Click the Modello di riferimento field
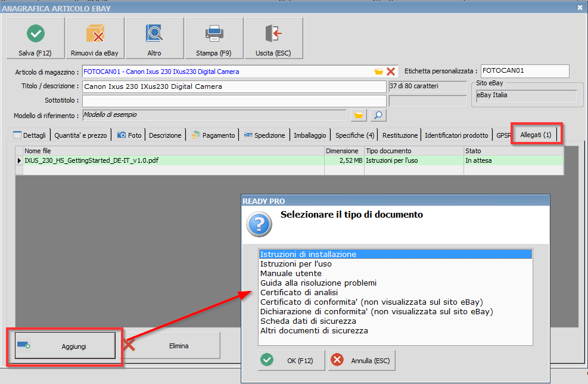 pyautogui.click(x=214, y=115)
